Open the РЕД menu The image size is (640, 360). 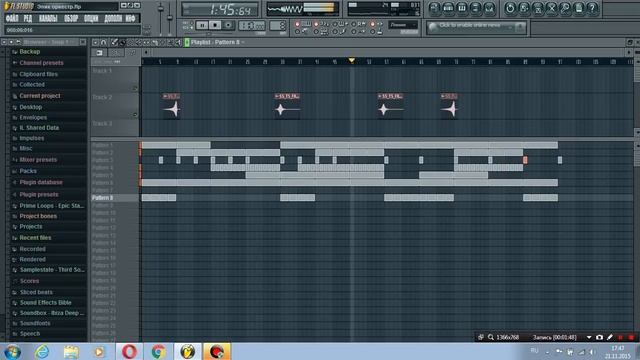[x=27, y=18]
